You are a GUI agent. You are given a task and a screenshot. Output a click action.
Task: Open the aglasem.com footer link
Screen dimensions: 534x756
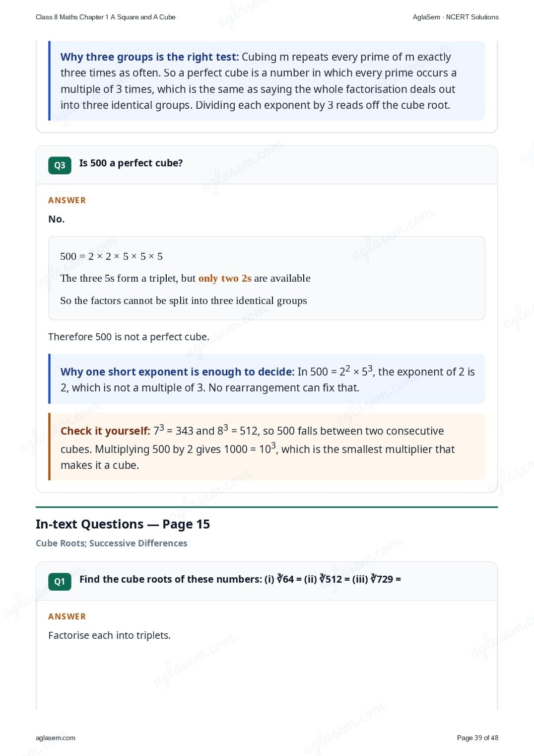pos(56,738)
